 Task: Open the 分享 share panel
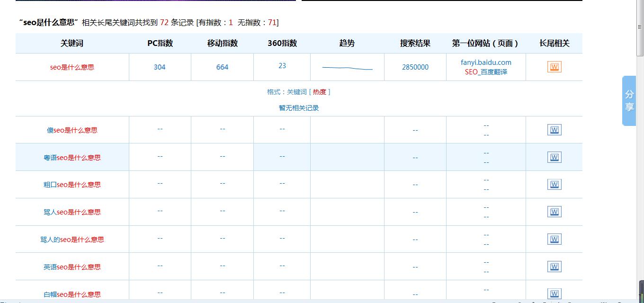click(628, 101)
